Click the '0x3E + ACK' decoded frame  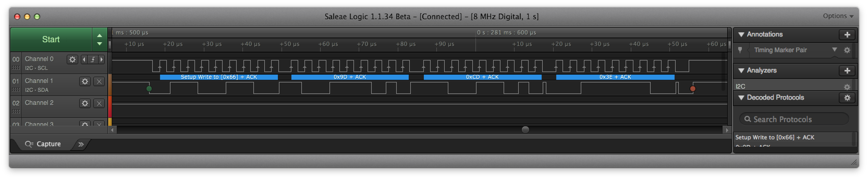[x=615, y=77]
